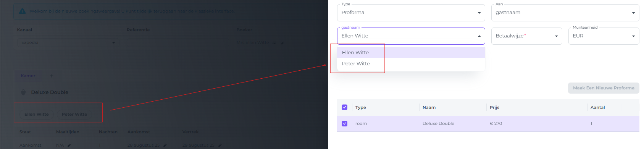The image size is (644, 149).
Task: Click Maak Een Nieuwe Proforma button
Action: [604, 88]
